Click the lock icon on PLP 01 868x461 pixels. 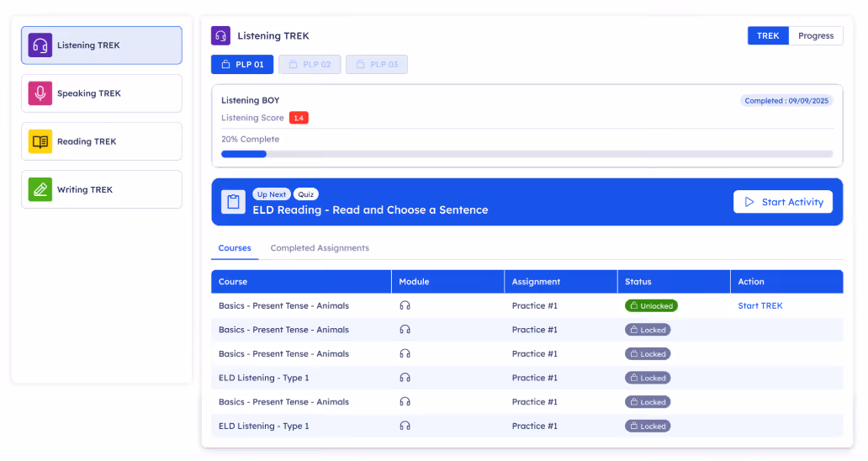tap(226, 64)
